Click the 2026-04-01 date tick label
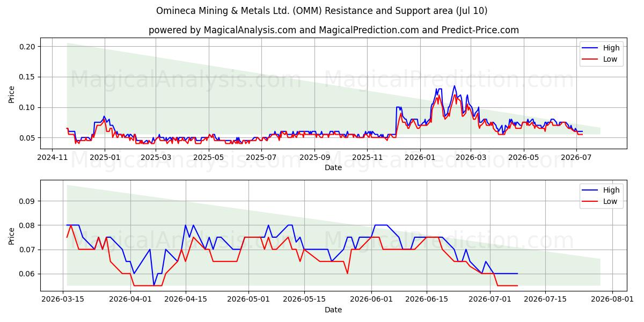 click(x=130, y=299)
